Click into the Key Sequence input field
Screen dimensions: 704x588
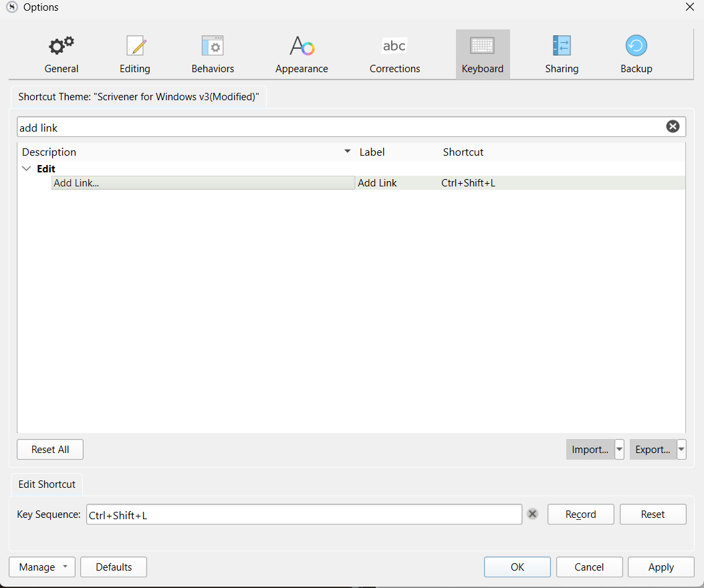pyautogui.click(x=304, y=514)
